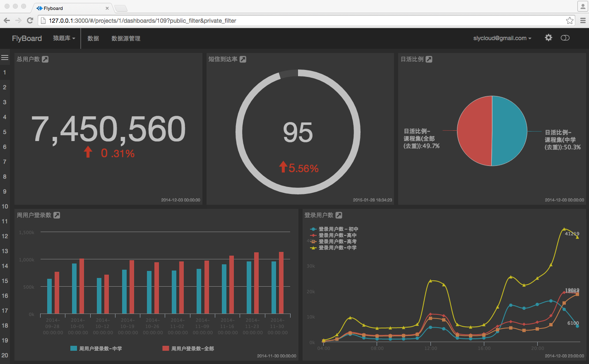This screenshot has width=589, height=364.
Task: Open a new browser tab
Action: (x=120, y=8)
